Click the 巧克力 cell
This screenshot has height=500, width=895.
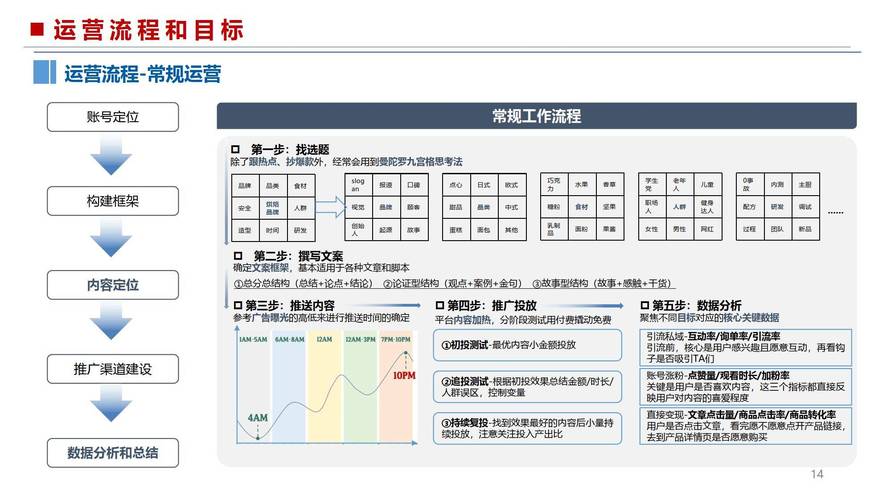(x=554, y=184)
